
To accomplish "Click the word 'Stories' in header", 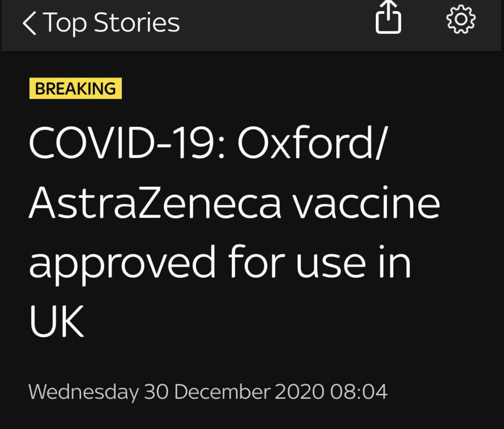I will [137, 22].
